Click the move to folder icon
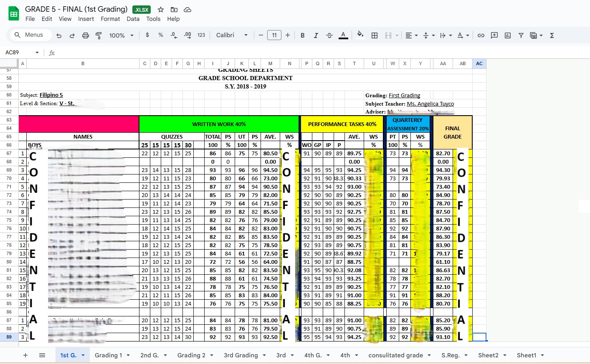 [x=174, y=10]
